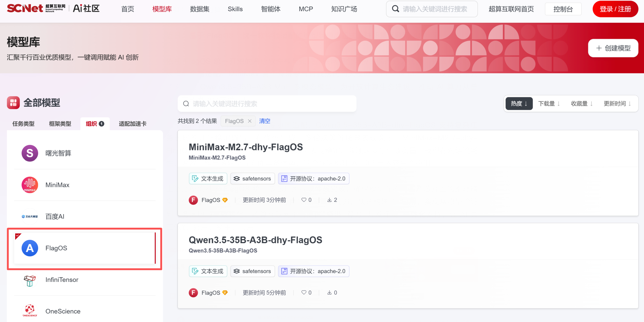This screenshot has width=644, height=322.
Task: Open MCP in navigation
Action: [x=306, y=9]
